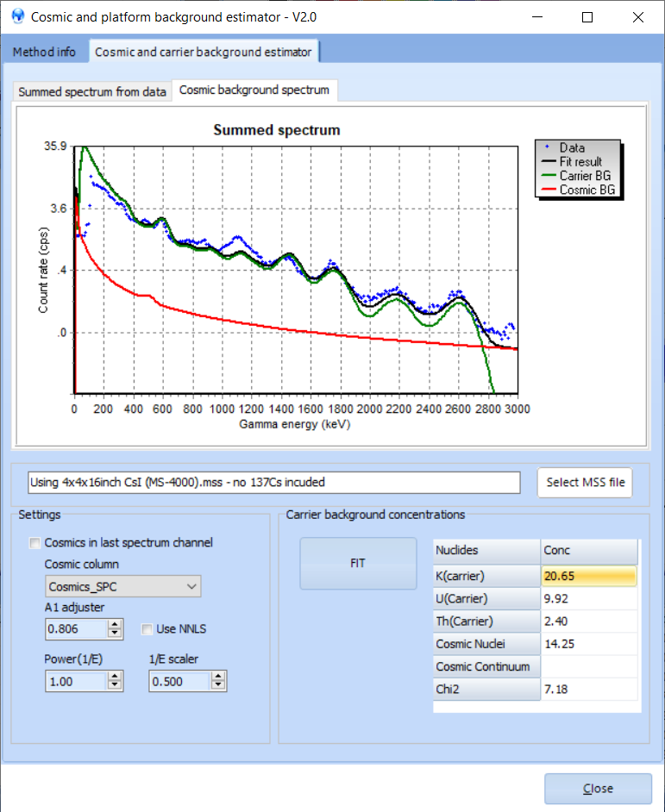Select the K(carrier) concentration cell
Image resolution: width=665 pixels, height=812 pixels.
tap(589, 576)
